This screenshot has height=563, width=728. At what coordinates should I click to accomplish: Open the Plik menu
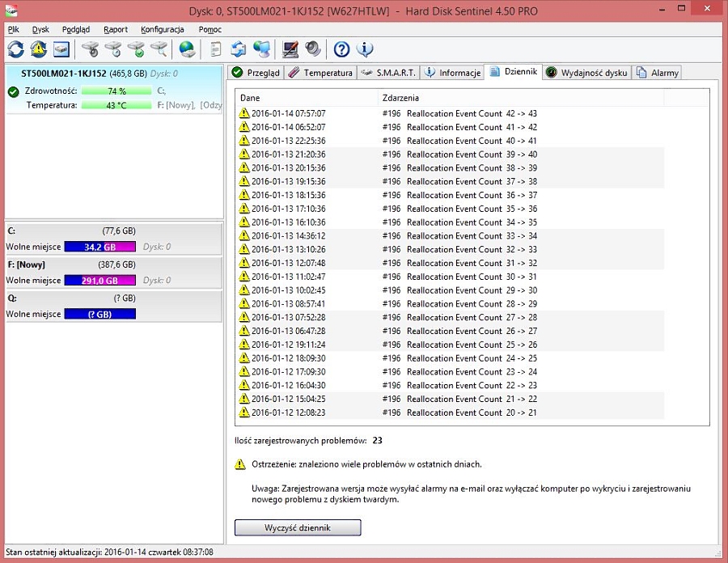pyautogui.click(x=14, y=29)
